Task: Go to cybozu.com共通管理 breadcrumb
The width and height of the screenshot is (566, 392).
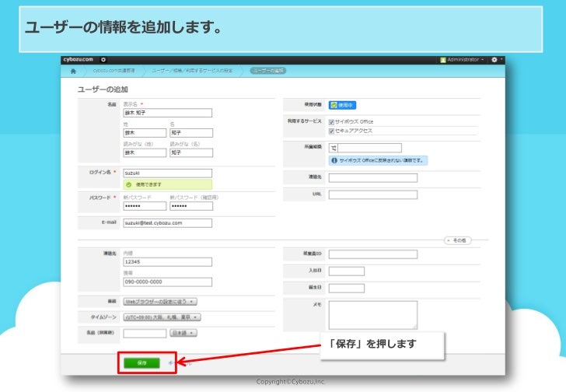Action: 114,71
